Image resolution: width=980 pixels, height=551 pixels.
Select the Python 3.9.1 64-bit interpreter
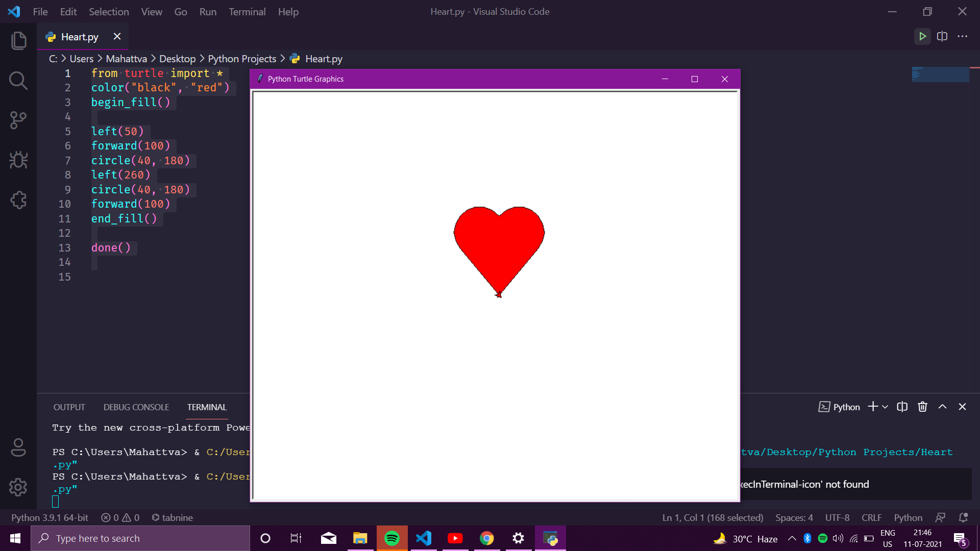click(x=49, y=517)
